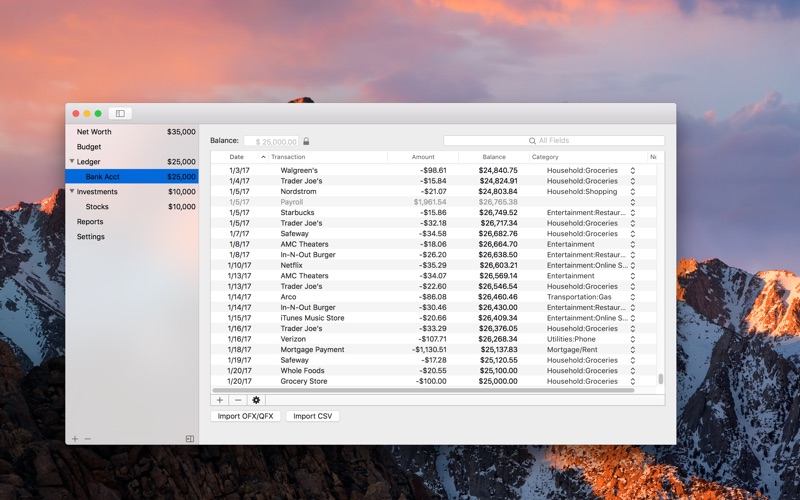Click the Whole Foods transaction name

coord(302,371)
